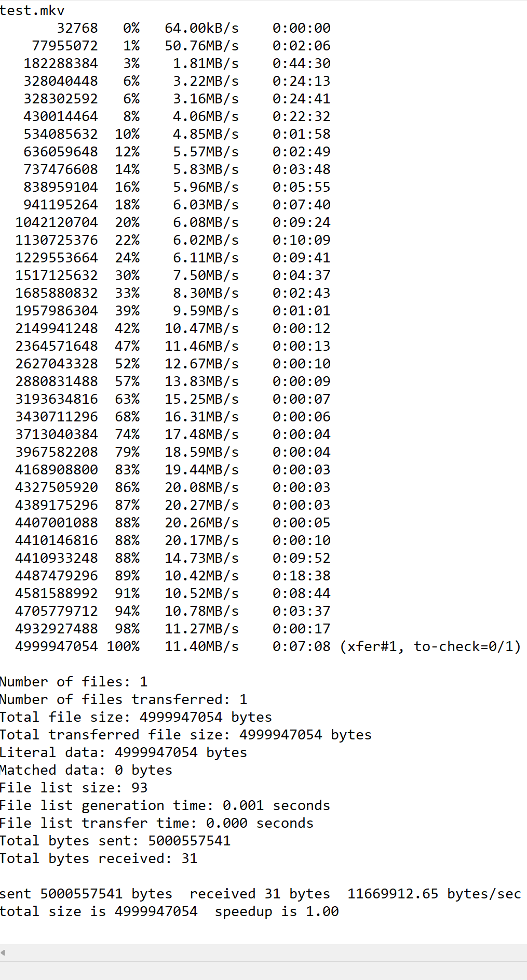Click the 'File list transfer time' line
527x980 pixels.
(x=157, y=823)
